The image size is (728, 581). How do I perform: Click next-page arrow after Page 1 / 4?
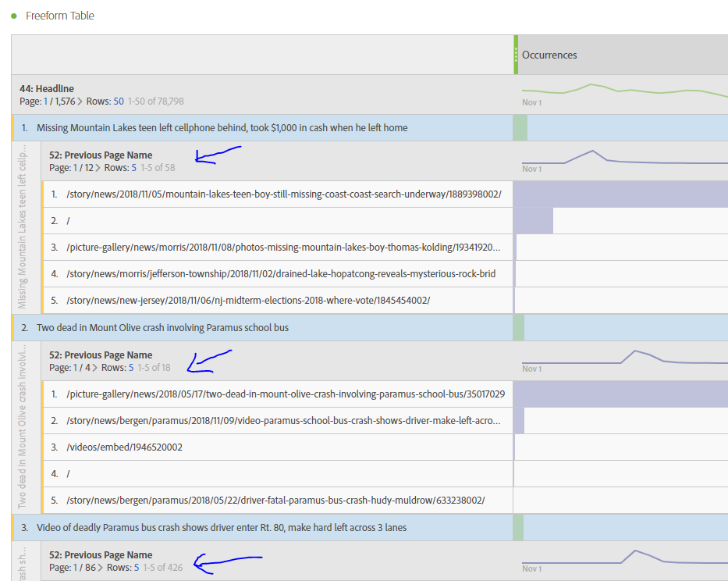(95, 368)
